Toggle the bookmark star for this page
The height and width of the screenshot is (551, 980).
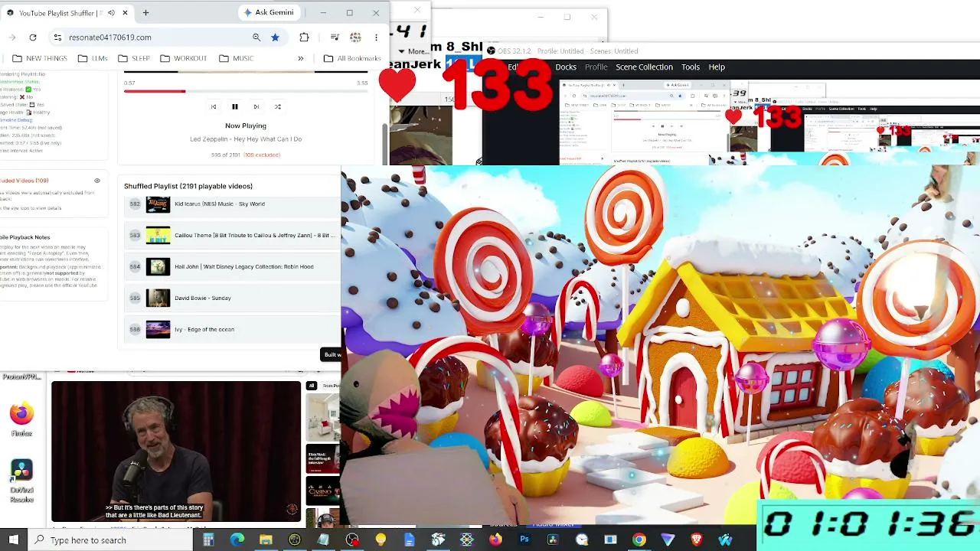[275, 37]
